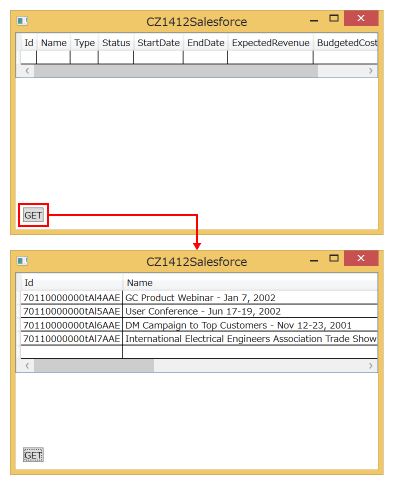
Task: Sort by the Type column header
Action: (x=84, y=43)
